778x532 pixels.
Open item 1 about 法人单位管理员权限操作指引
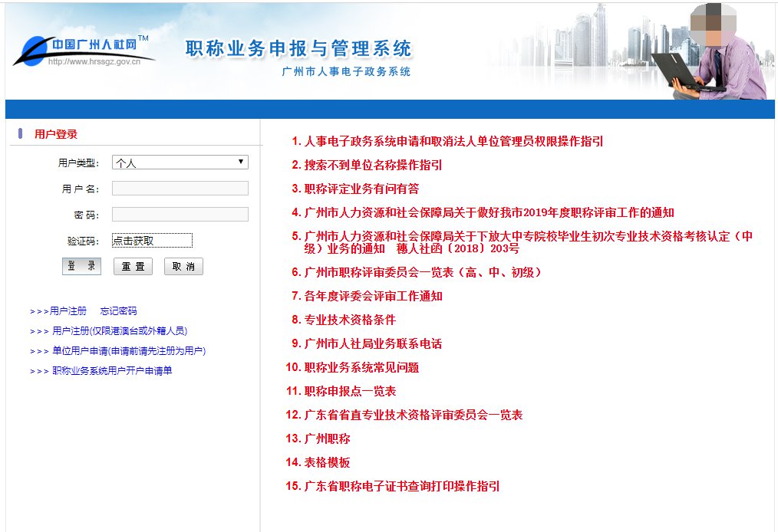(453, 141)
